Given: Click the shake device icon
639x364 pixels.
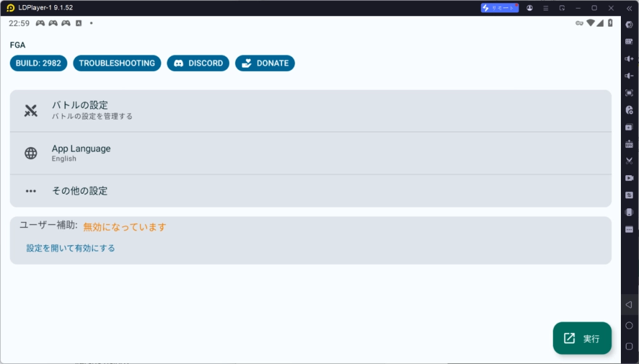Looking at the screenshot, I should [629, 212].
